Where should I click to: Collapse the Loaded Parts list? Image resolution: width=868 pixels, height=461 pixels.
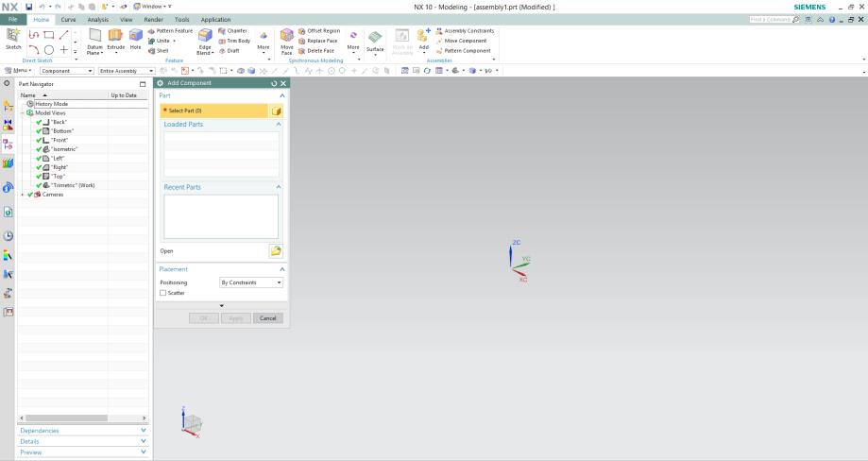[x=279, y=125]
